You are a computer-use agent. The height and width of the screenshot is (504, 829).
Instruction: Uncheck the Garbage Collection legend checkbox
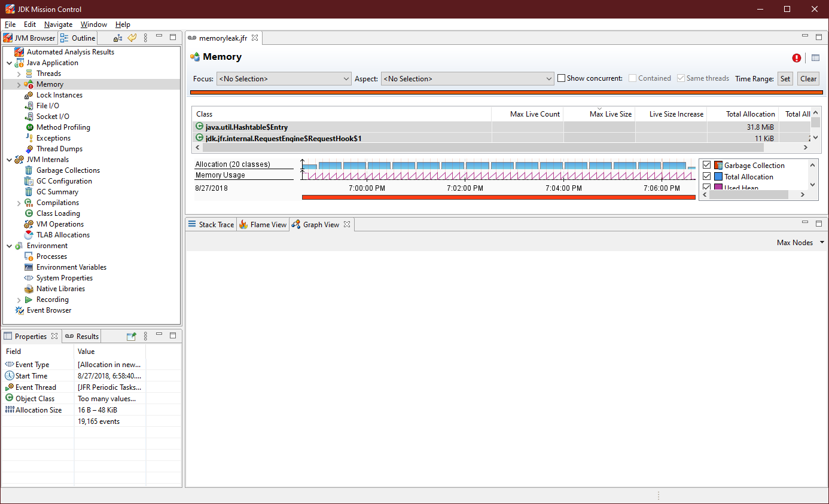707,166
